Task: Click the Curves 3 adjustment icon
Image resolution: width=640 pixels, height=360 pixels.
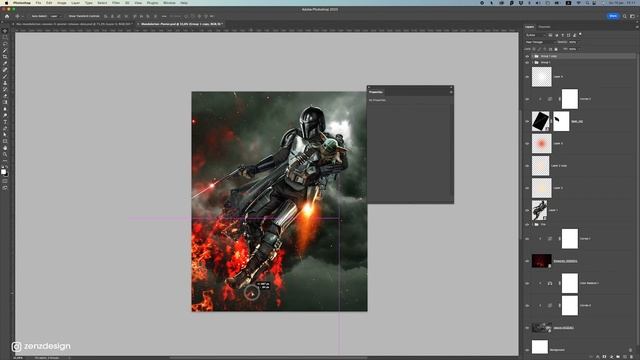Action: (550, 99)
